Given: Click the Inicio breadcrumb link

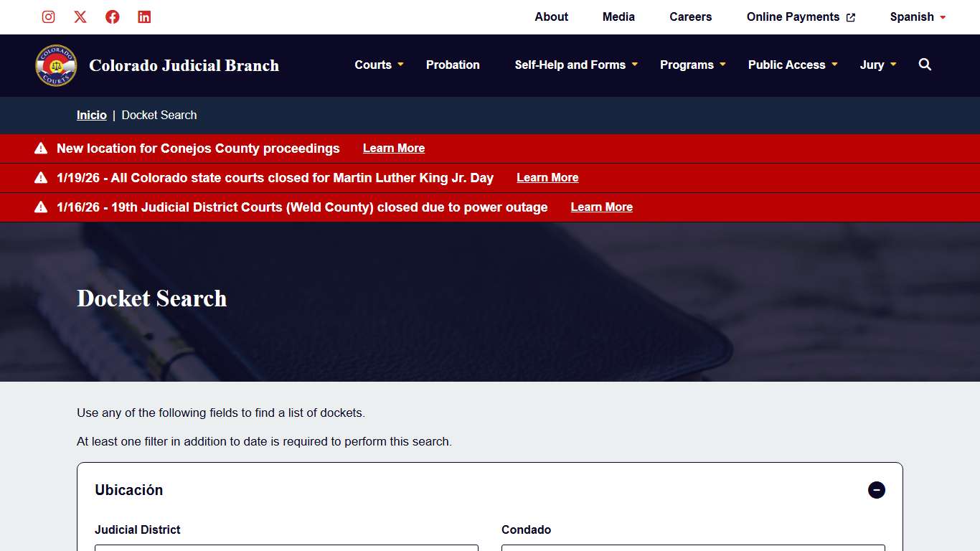Looking at the screenshot, I should pos(92,116).
